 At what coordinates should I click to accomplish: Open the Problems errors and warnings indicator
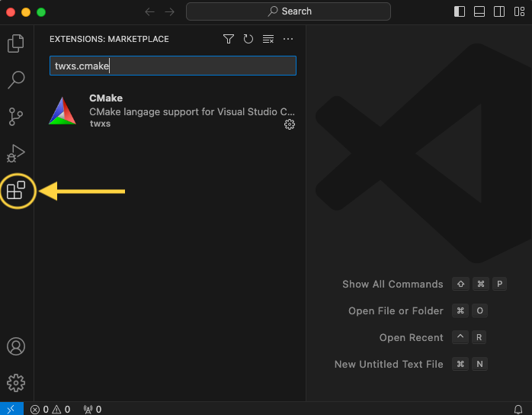tap(50, 409)
